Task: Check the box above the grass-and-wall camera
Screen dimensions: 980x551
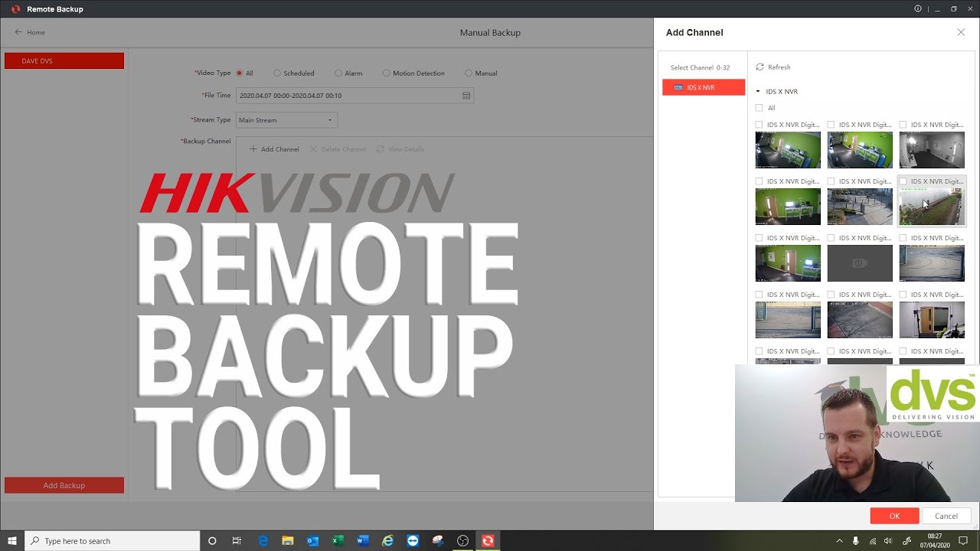Action: (903, 181)
